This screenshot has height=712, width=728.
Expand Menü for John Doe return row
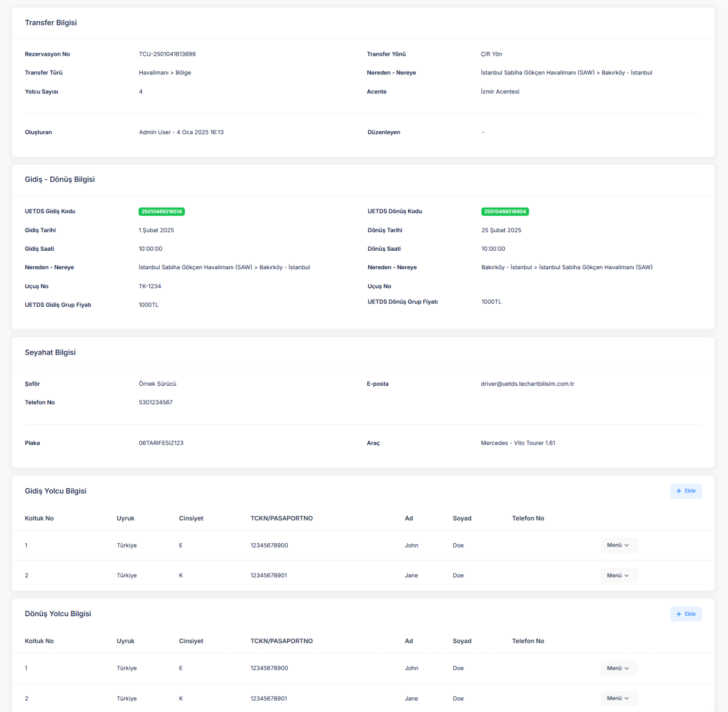(x=618, y=668)
